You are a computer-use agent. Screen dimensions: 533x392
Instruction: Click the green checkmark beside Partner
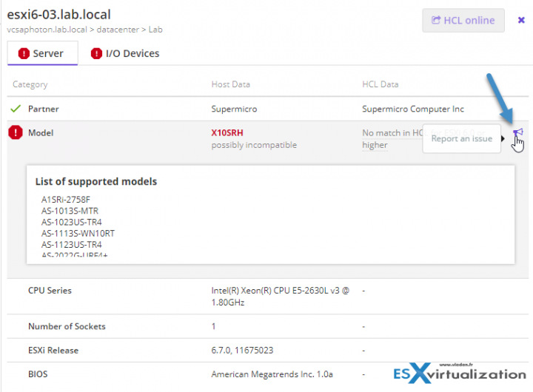(x=16, y=109)
